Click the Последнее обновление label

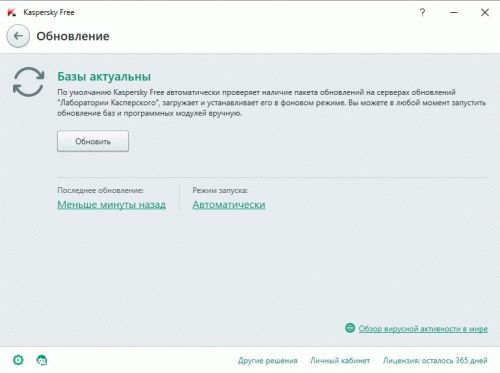point(100,190)
